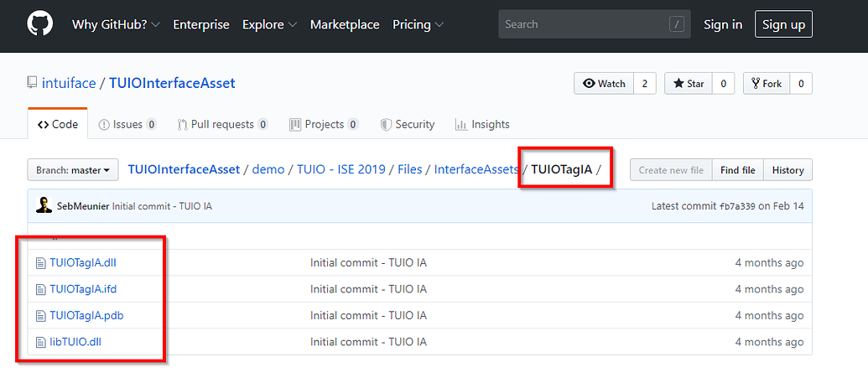
Task: Click the SebMeunier avatar thumbnail
Action: pos(44,206)
